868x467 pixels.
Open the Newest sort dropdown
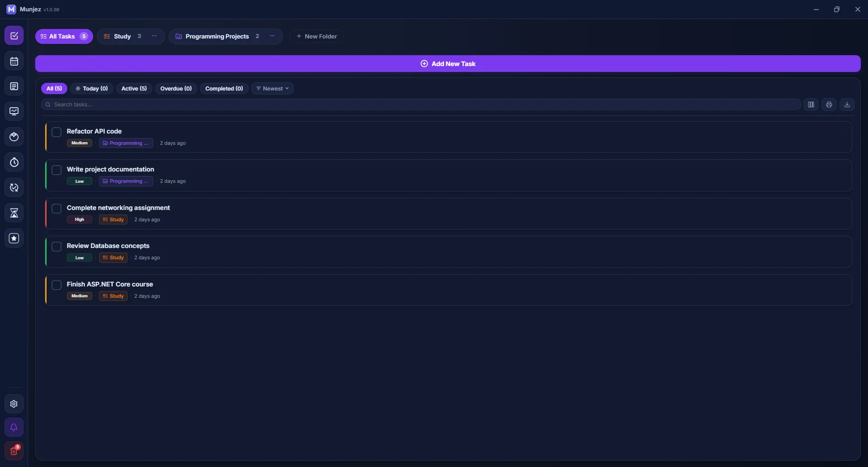[273, 89]
